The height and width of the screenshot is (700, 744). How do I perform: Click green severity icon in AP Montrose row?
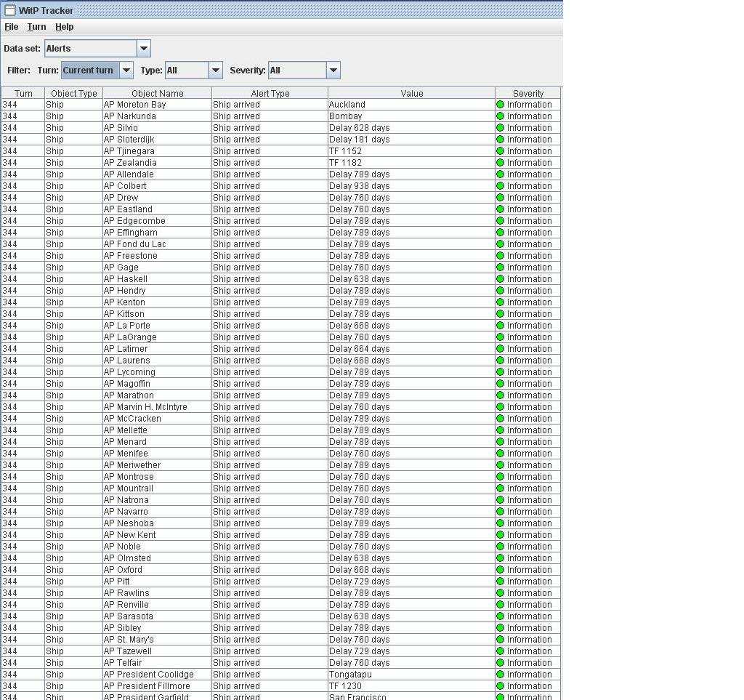click(500, 476)
